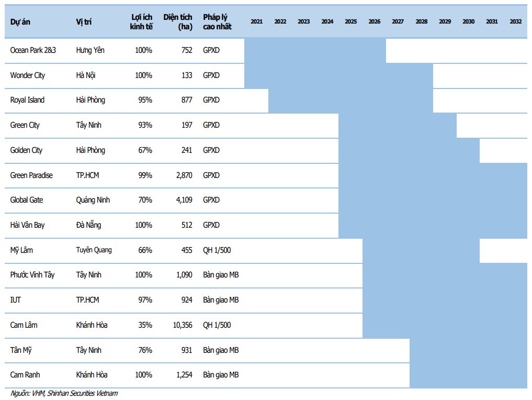
Task: Click the 2032 year column header
Action: tap(515, 21)
